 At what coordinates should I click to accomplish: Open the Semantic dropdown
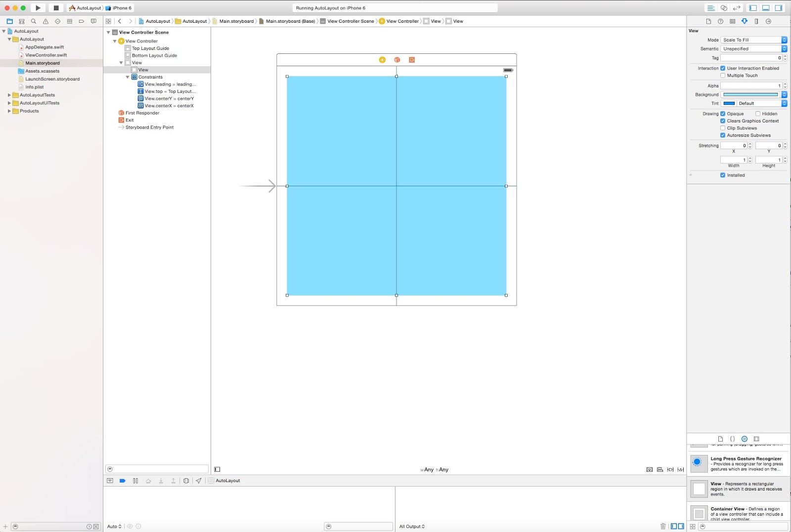[x=753, y=49]
